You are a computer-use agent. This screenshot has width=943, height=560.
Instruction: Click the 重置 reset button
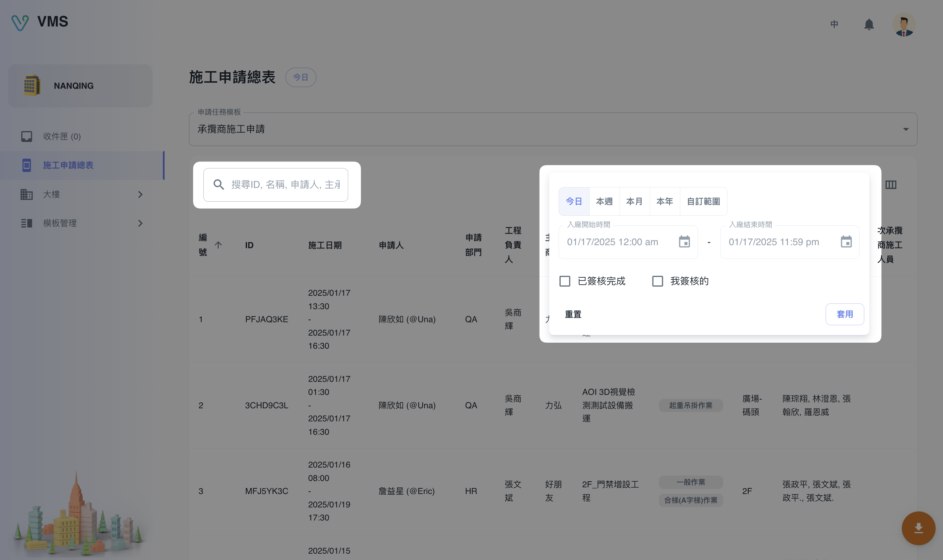(573, 314)
